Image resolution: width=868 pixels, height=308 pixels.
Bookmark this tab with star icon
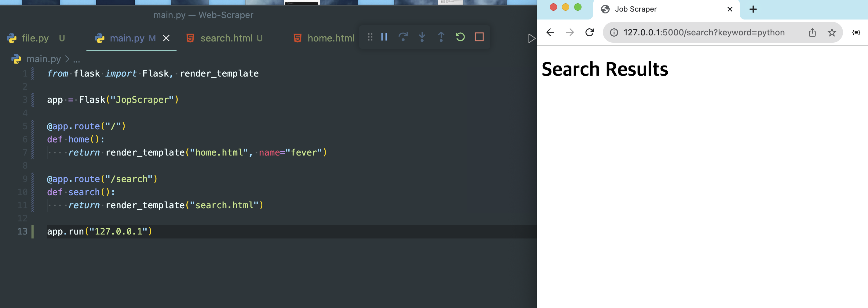(832, 32)
